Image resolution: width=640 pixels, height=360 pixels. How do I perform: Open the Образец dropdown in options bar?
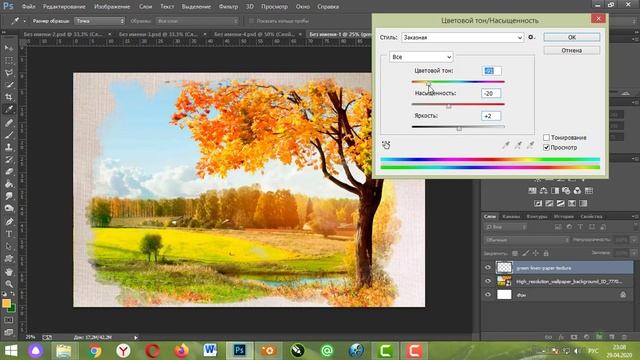click(197, 21)
